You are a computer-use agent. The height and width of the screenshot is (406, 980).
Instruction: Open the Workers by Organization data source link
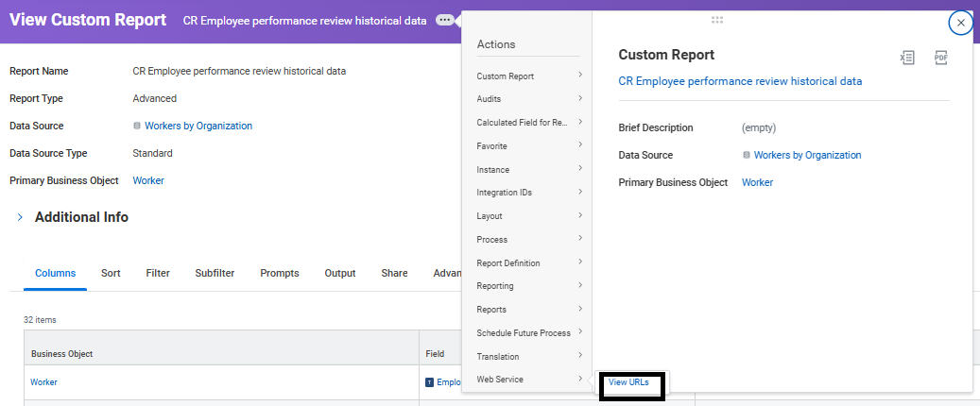(198, 126)
